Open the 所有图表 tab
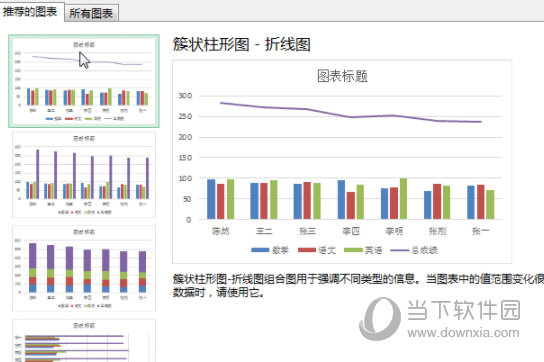The image size is (544, 362). (91, 13)
